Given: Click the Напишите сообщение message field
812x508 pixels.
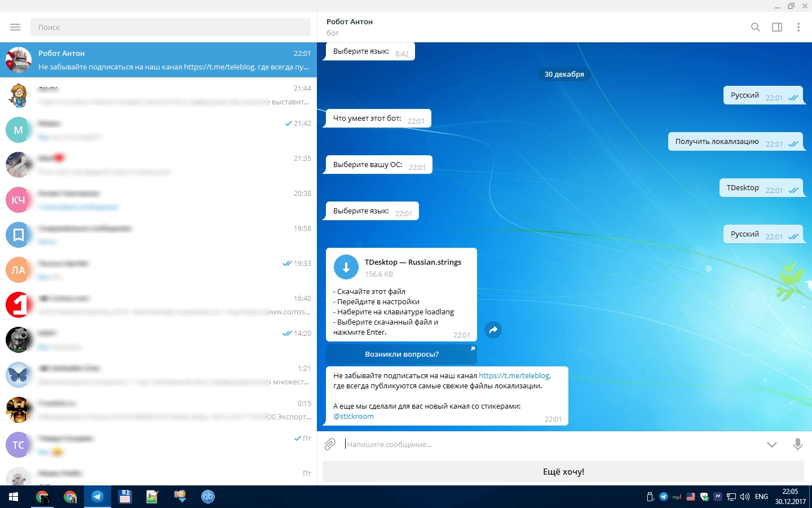Looking at the screenshot, I should 550,444.
